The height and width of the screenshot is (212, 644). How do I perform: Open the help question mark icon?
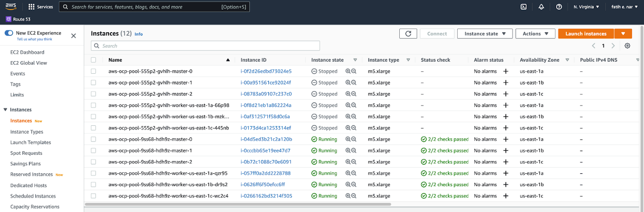(559, 7)
